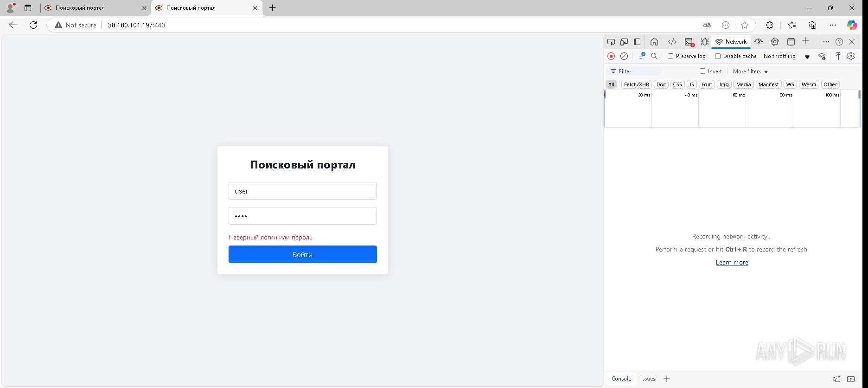The height and width of the screenshot is (388, 868).
Task: Filter requests by Img
Action: coord(724,84)
